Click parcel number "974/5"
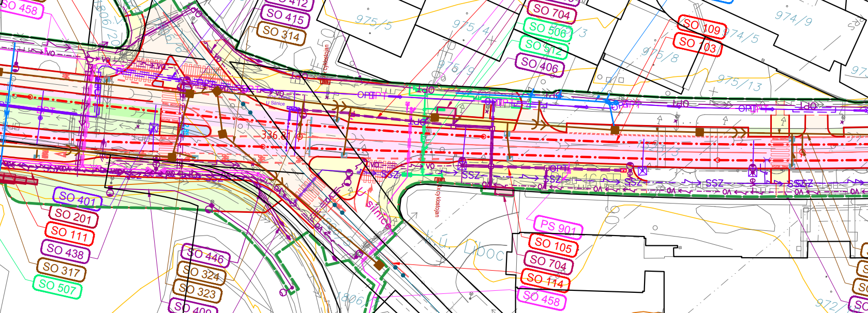This screenshot has width=868, height=313. (x=741, y=36)
